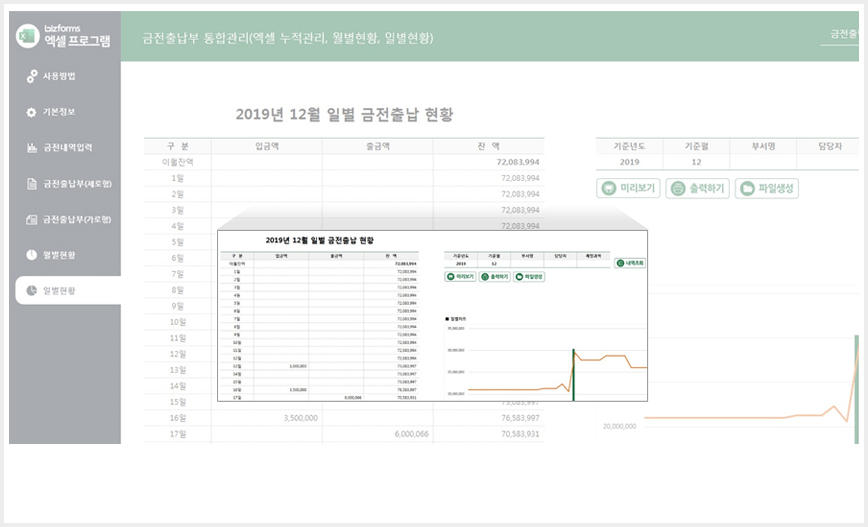Click the 기본정보 gear icon
Image resolution: width=868 pixels, height=527 pixels.
point(32,112)
